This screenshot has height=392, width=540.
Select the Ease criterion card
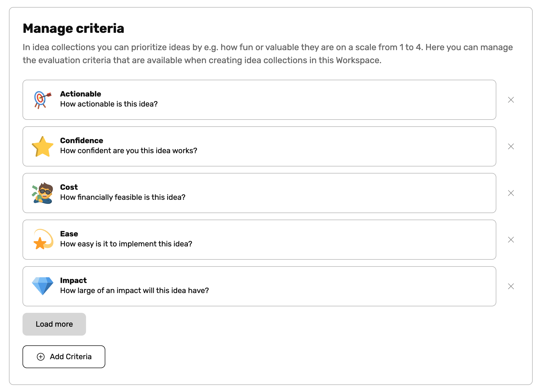click(x=244, y=240)
